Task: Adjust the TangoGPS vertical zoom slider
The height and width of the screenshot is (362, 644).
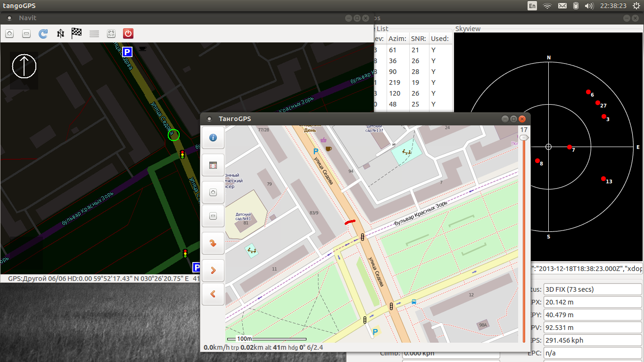Action: point(523,138)
